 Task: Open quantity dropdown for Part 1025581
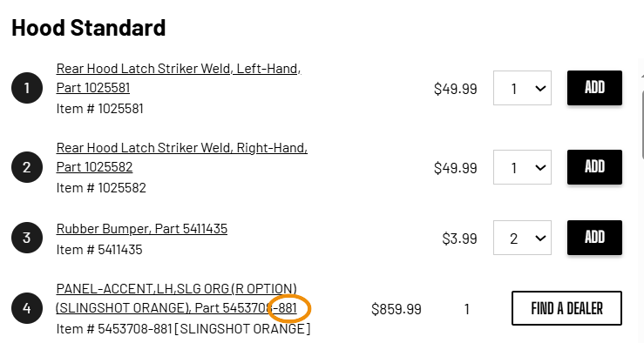[522, 88]
